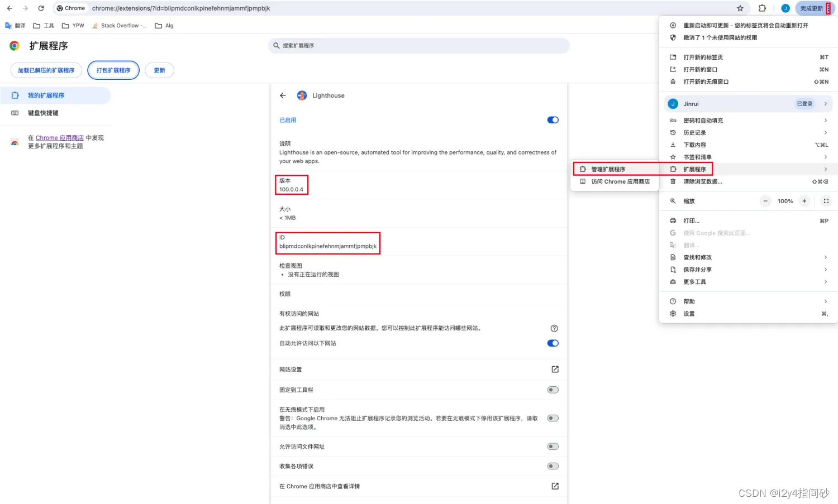The image size is (838, 504).
Task: Select 访问 Chrome 应用商店 in submenu
Action: 616,181
